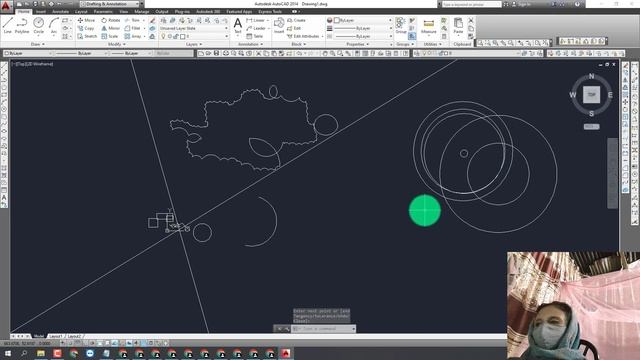The width and height of the screenshot is (640, 360).
Task: Open the Measure tool
Action: click(x=429, y=26)
